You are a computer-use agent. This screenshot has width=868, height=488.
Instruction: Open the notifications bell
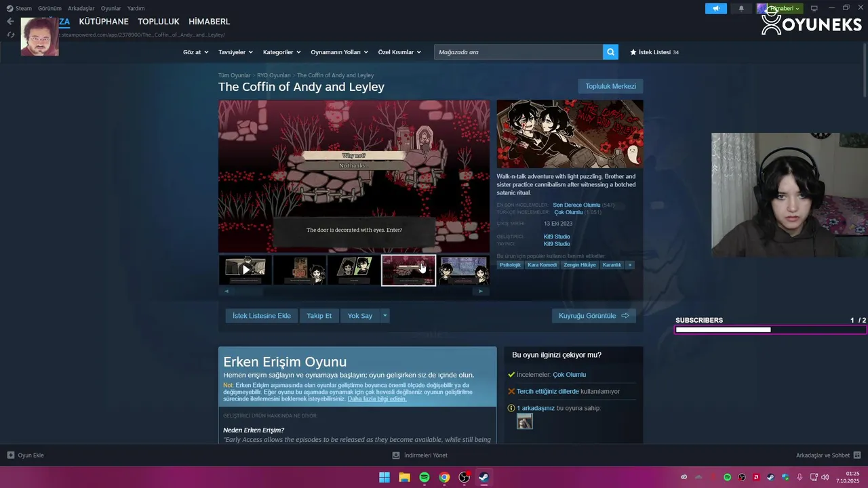click(741, 8)
